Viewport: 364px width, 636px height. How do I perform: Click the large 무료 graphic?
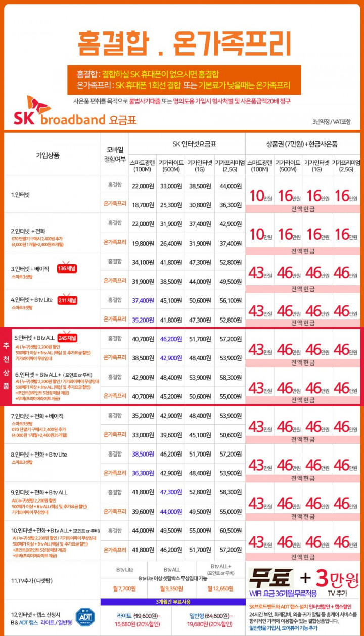[x=271, y=578]
